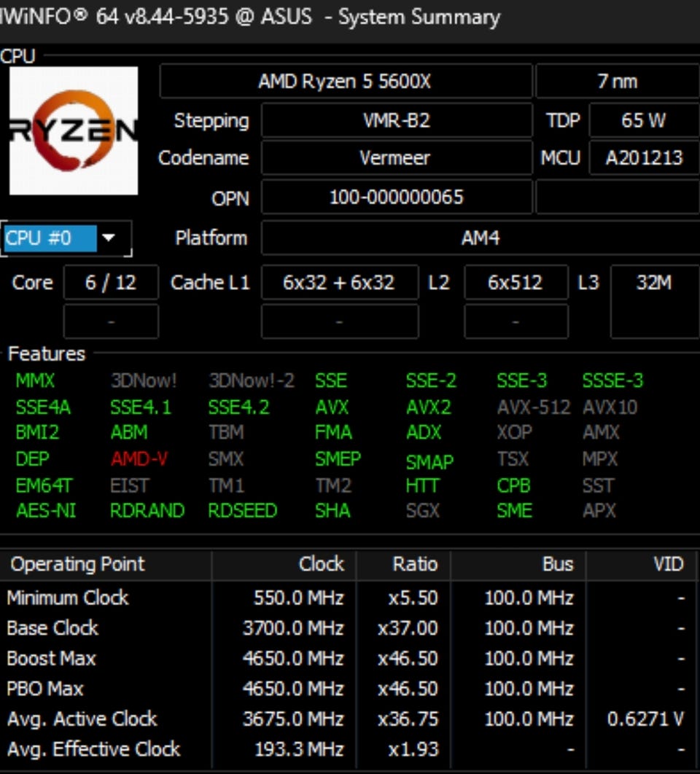Click the TSX feature label
Image resolution: width=700 pixels, height=774 pixels.
(513, 459)
